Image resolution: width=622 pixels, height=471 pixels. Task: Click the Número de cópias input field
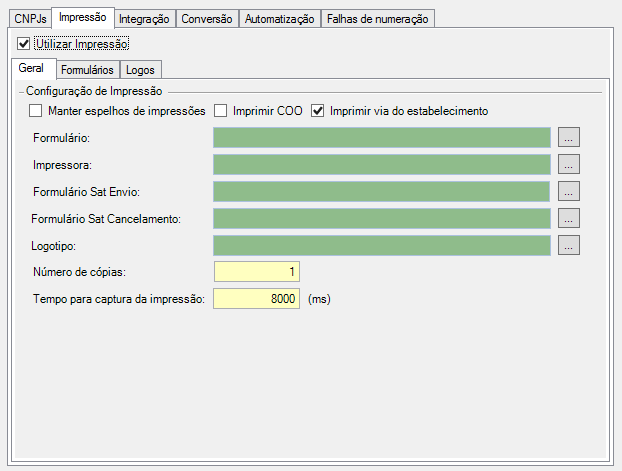[257, 272]
